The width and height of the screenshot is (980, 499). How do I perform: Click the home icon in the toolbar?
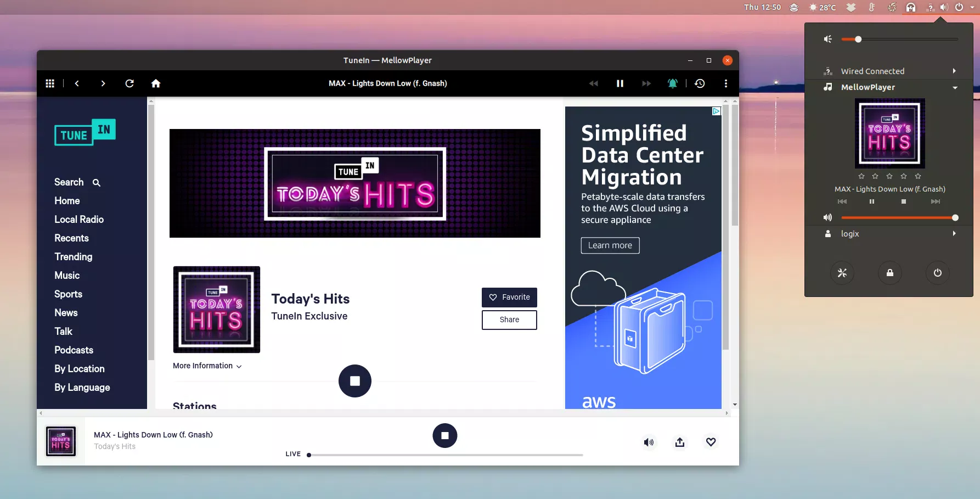[156, 83]
